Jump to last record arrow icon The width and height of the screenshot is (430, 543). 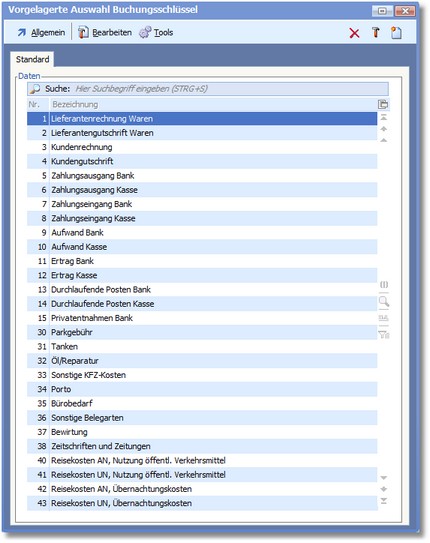[x=384, y=501]
